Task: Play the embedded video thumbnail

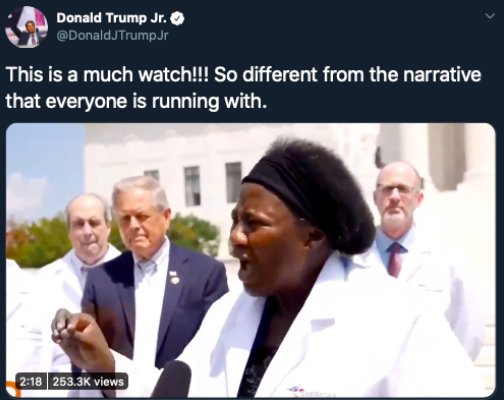Action: [251, 260]
